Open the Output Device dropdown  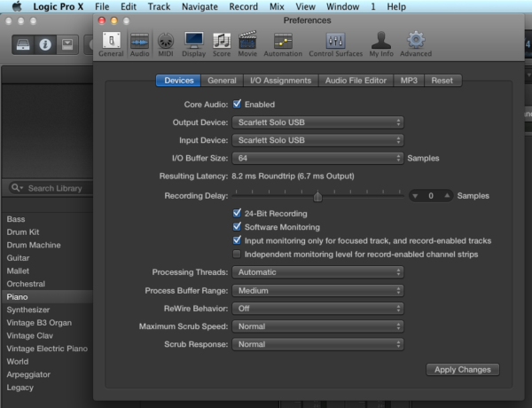pyautogui.click(x=317, y=122)
